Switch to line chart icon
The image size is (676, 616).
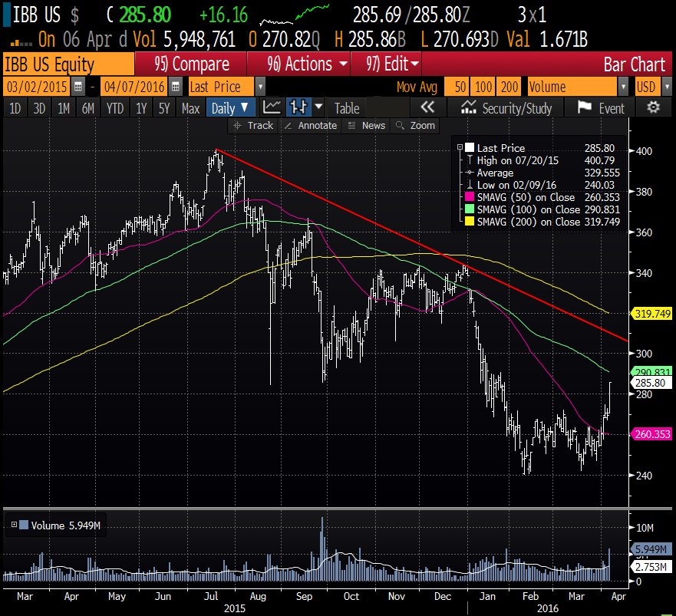coord(272,107)
